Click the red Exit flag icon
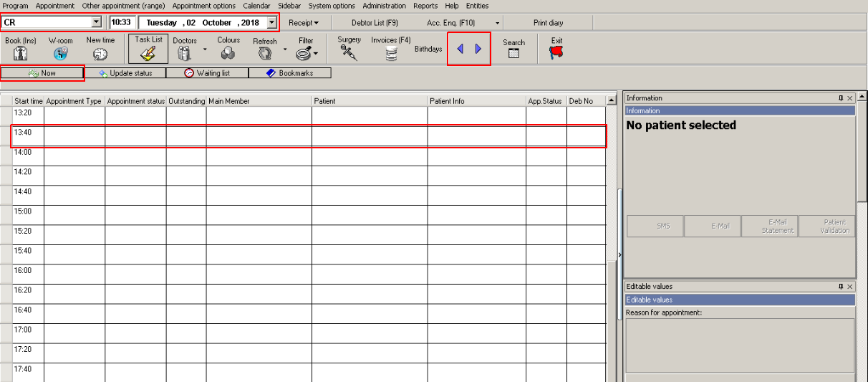The width and height of the screenshot is (868, 382). (x=556, y=52)
